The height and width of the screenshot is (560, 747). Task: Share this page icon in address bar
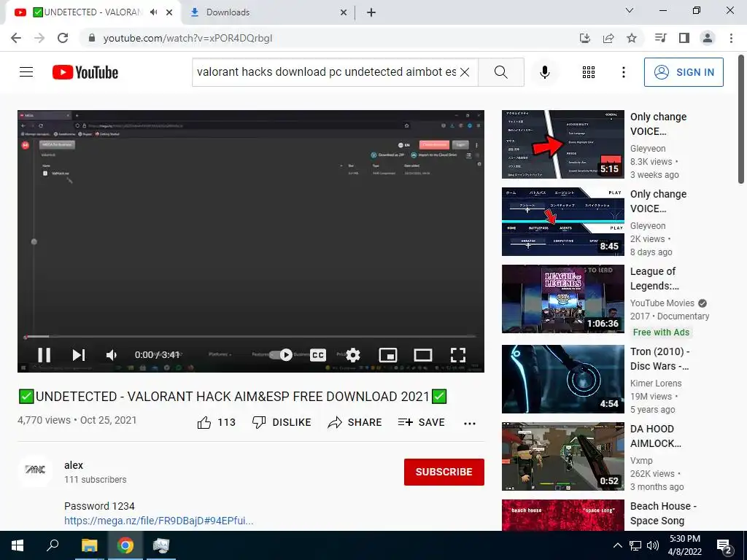[608, 38]
